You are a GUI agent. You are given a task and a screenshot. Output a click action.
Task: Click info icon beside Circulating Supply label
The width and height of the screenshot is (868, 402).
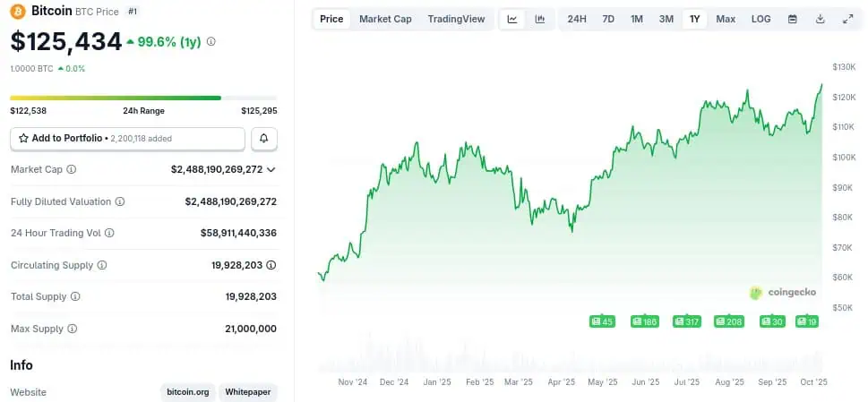102,265
